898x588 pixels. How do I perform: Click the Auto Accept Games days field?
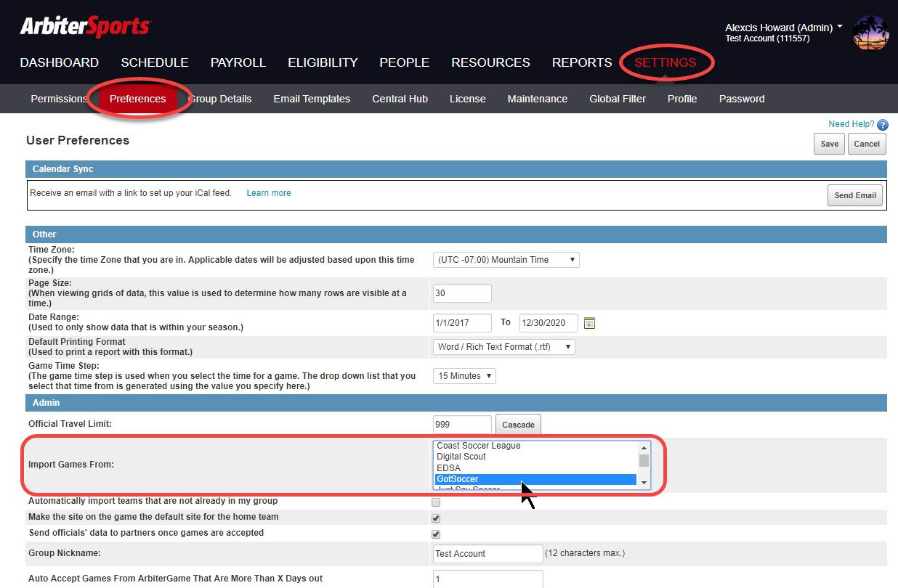pyautogui.click(x=488, y=579)
